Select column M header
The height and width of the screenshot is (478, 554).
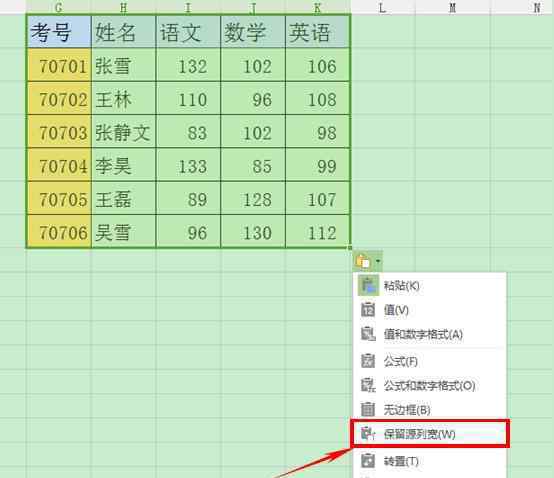click(x=453, y=7)
